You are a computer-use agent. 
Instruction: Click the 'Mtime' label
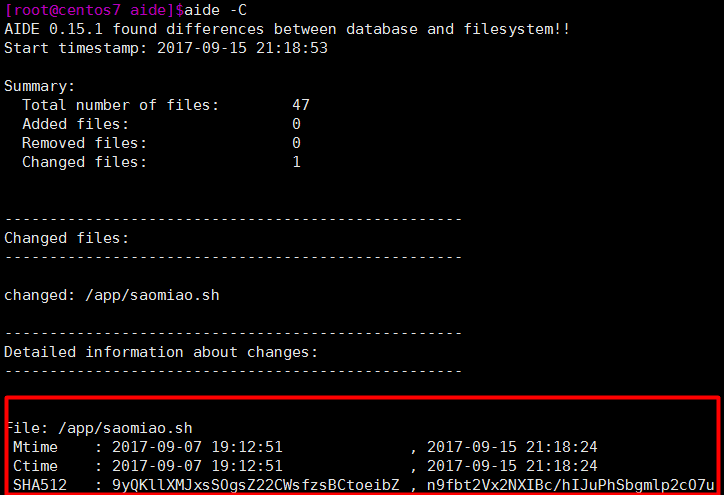[x=35, y=447]
